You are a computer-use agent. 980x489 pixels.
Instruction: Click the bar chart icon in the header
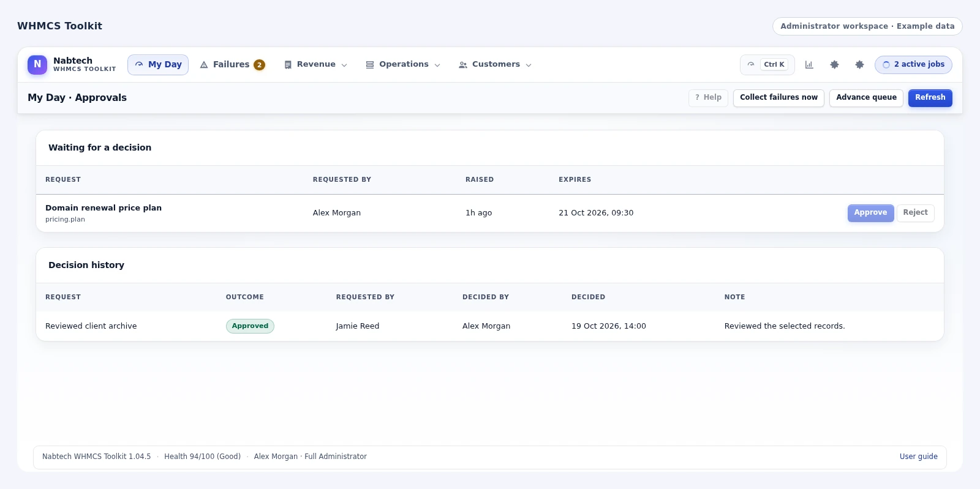809,64
